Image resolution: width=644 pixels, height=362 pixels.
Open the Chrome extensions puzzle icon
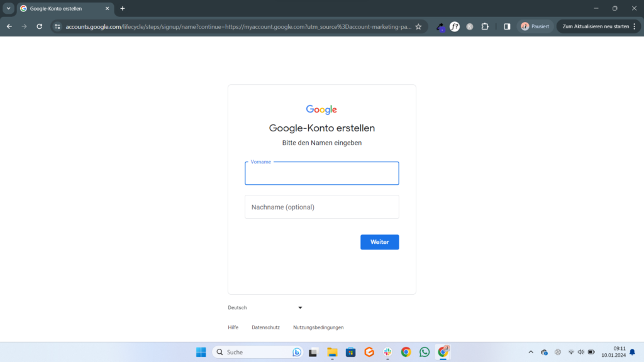point(485,27)
